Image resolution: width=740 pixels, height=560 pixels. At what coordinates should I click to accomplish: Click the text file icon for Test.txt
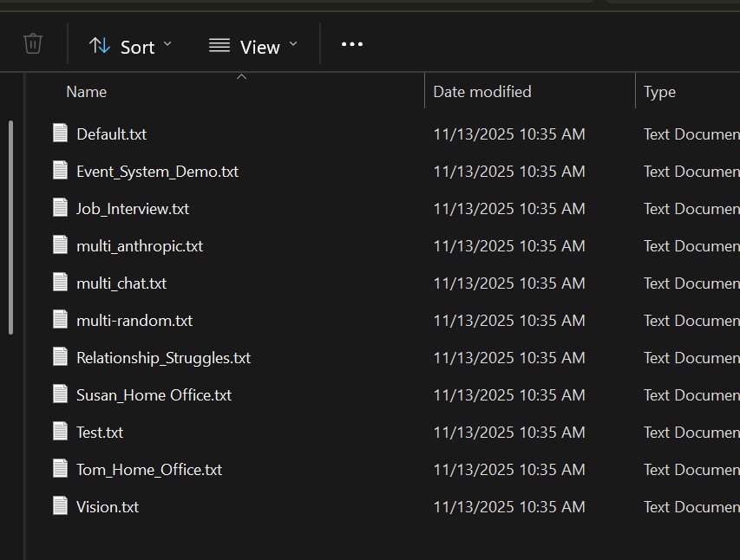(59, 432)
